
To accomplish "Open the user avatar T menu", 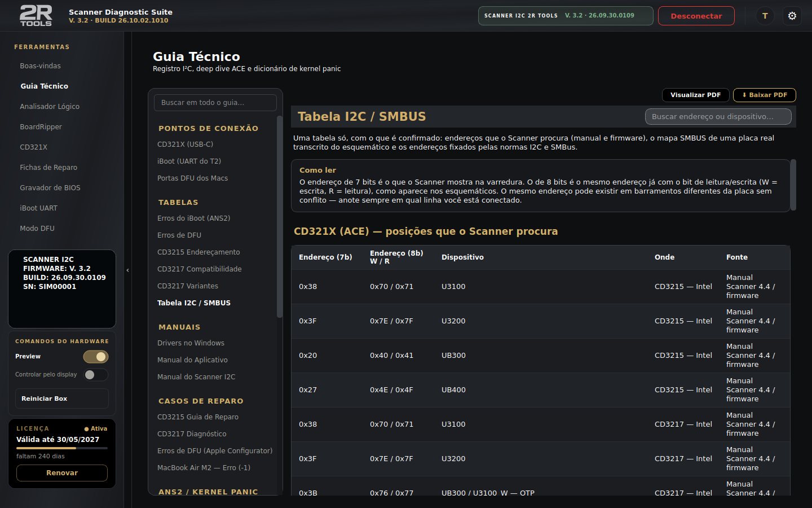I will (x=765, y=16).
